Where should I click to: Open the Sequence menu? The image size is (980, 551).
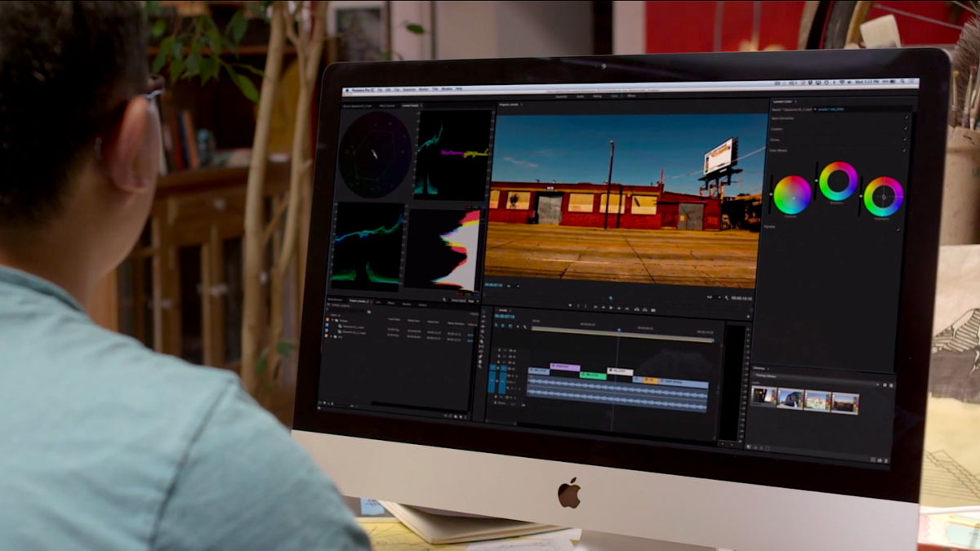pos(409,90)
